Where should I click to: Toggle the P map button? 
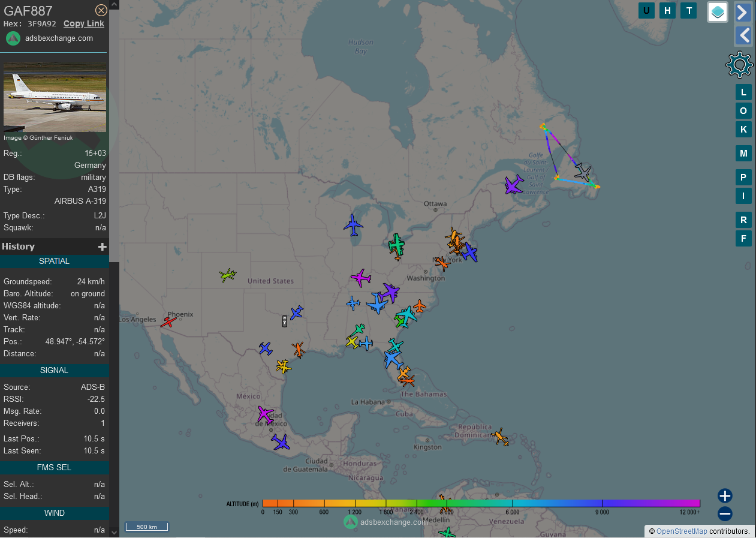[x=743, y=177]
